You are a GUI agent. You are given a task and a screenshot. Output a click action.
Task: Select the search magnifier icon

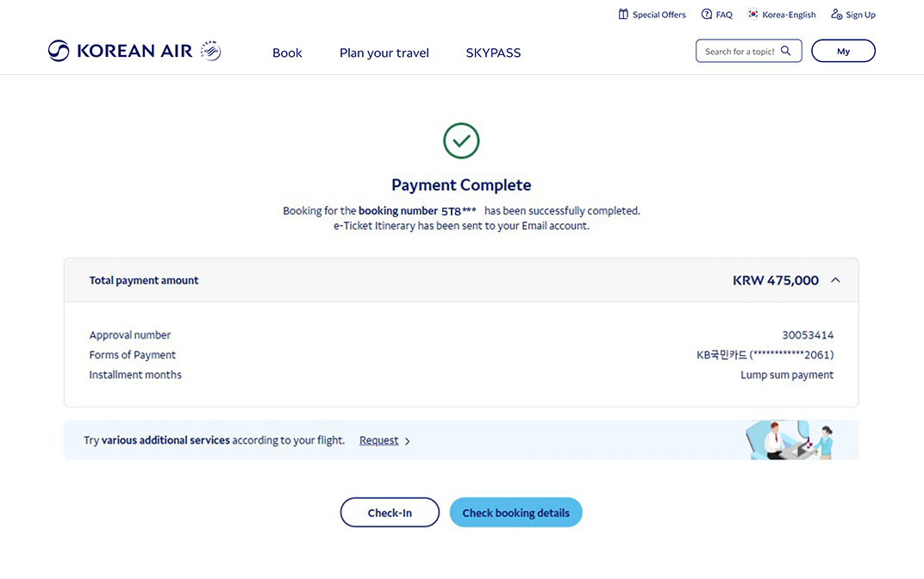tap(785, 51)
